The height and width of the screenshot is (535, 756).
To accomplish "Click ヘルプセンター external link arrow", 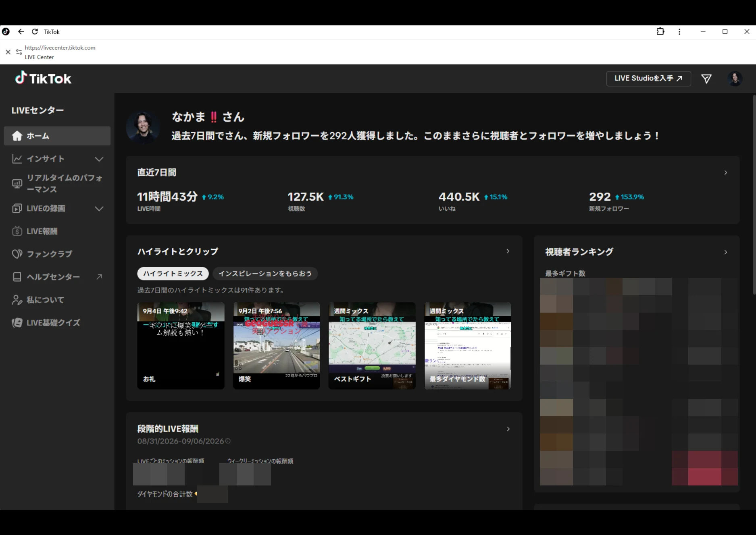I will click(x=99, y=277).
